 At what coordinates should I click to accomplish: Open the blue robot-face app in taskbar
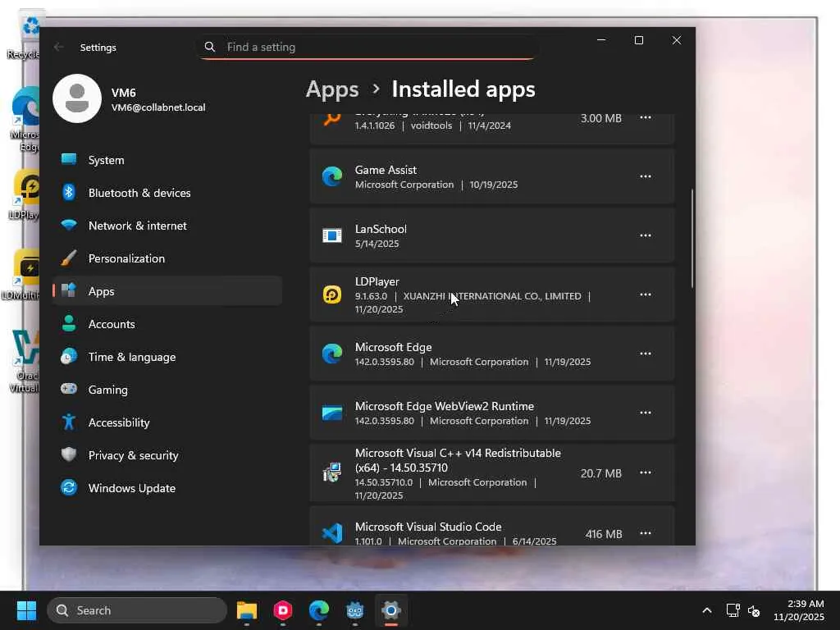pos(354,610)
